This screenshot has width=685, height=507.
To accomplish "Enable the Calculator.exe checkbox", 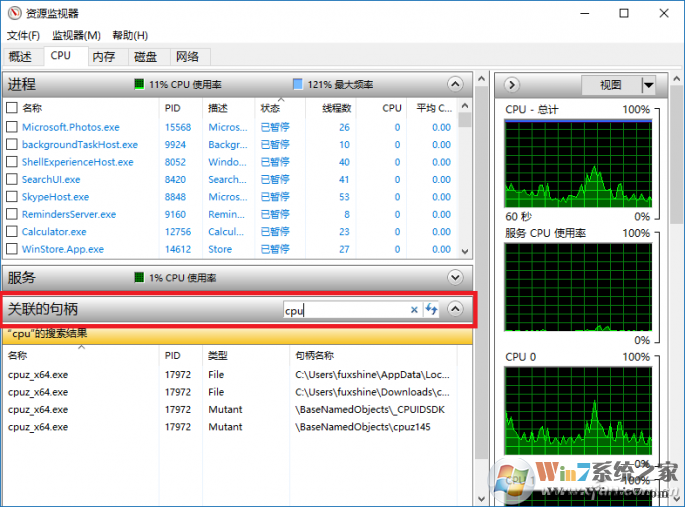I will [x=12, y=232].
